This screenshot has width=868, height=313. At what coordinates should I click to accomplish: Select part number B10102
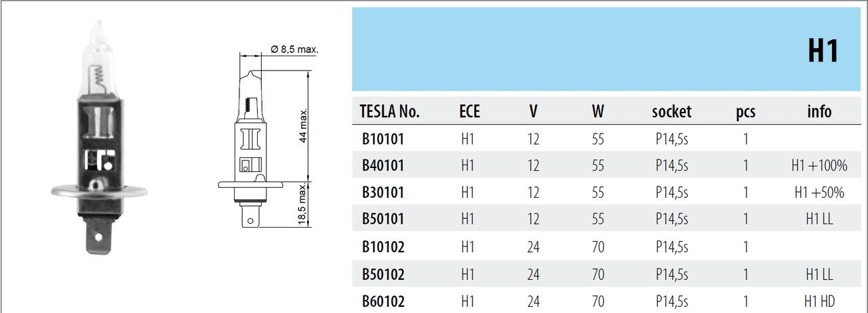tap(383, 247)
